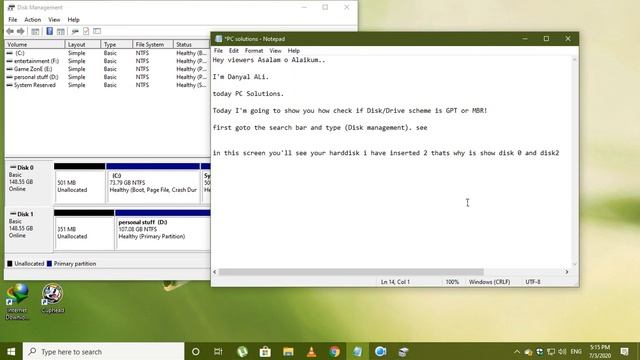Open the notification center icon
The image size is (640, 360).
coord(624,351)
